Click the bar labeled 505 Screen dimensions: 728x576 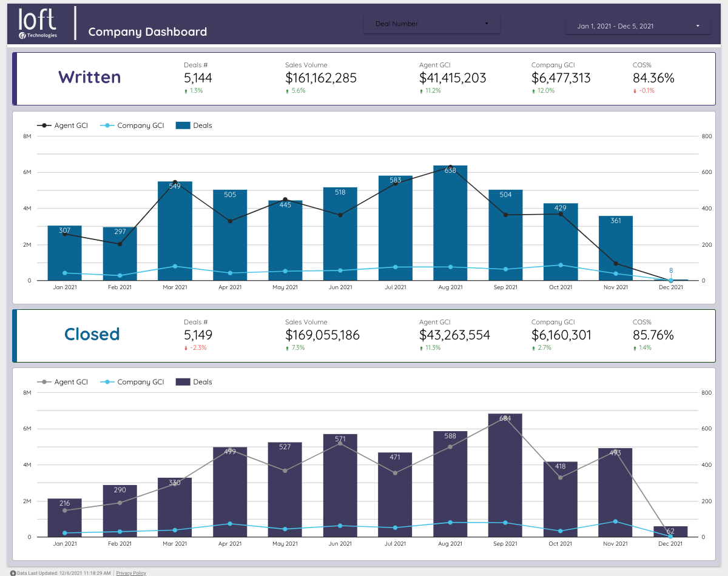coord(230,235)
